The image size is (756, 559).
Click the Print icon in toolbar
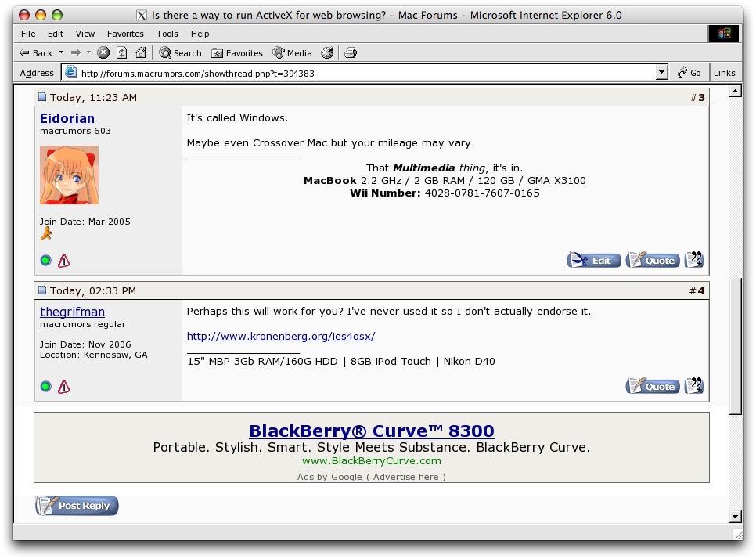[x=351, y=52]
